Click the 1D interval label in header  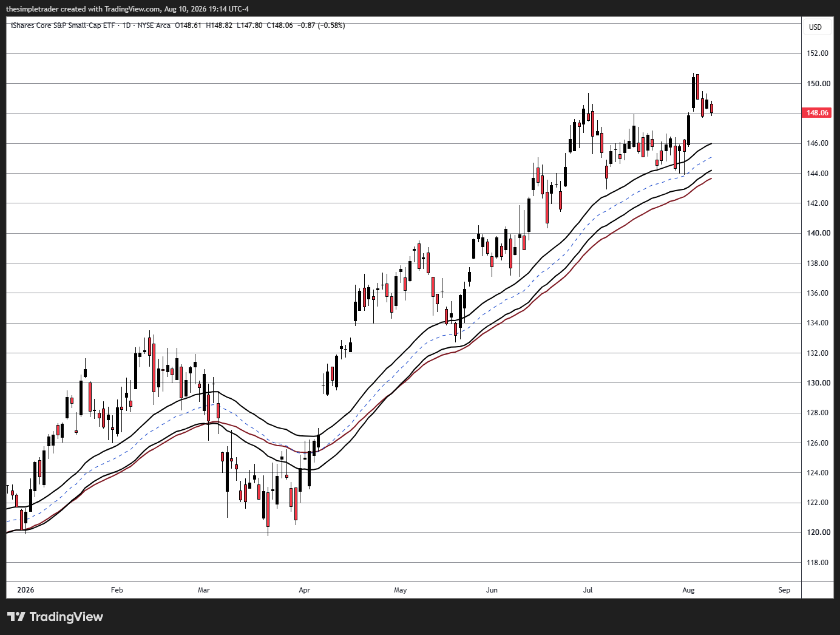pos(126,25)
